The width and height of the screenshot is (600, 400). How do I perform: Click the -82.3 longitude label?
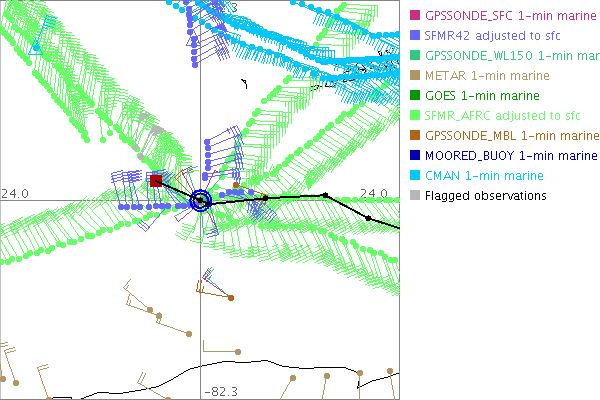point(219,392)
